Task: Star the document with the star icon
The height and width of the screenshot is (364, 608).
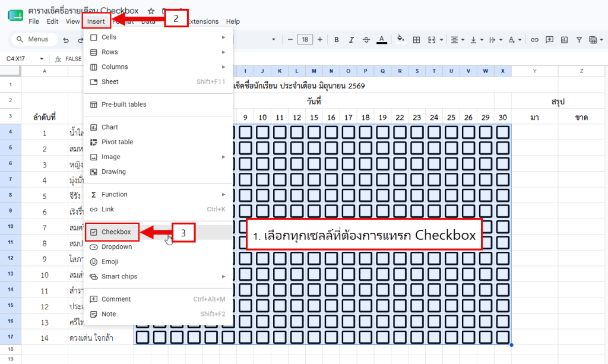Action: [151, 11]
